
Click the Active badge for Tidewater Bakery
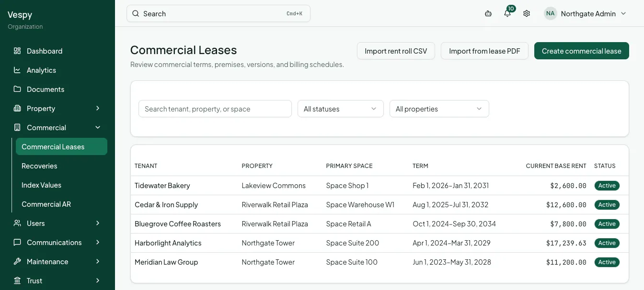[x=607, y=185]
